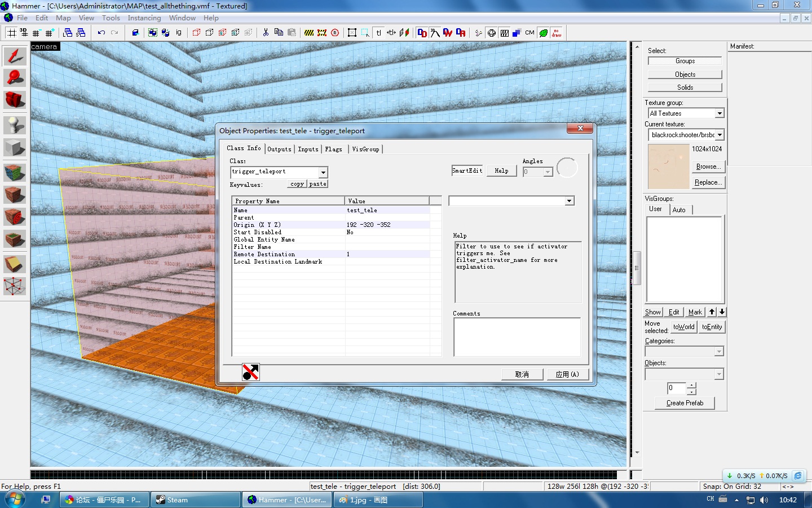Toggle ignore groups 'ig' icon
812x508 pixels.
[179, 33]
